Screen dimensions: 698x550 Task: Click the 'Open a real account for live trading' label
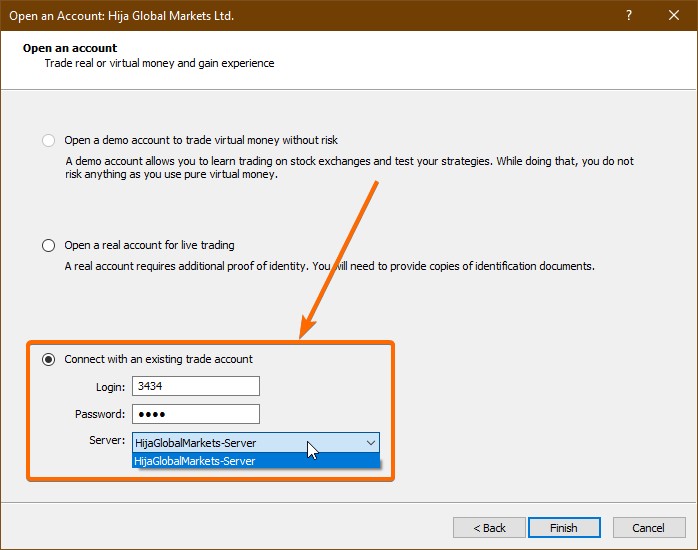149,245
